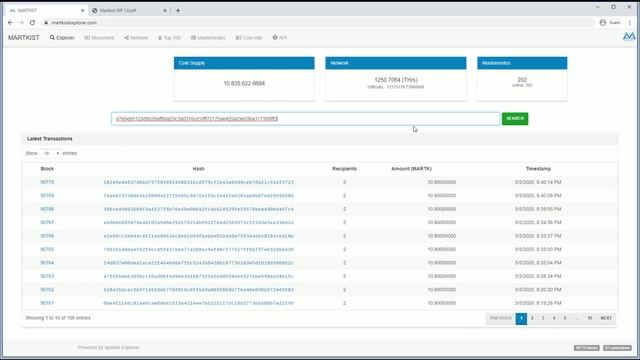The width and height of the screenshot is (640, 360).
Task: Open a new tab with the plus button
Action: [x=178, y=11]
